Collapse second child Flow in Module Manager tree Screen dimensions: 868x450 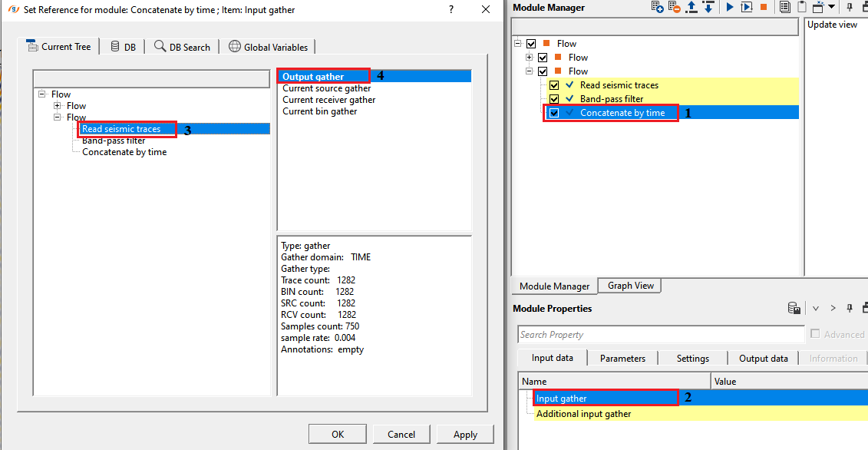(530, 71)
